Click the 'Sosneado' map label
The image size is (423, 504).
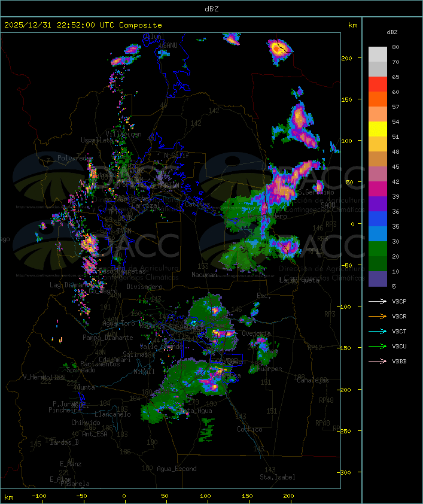[81, 370]
